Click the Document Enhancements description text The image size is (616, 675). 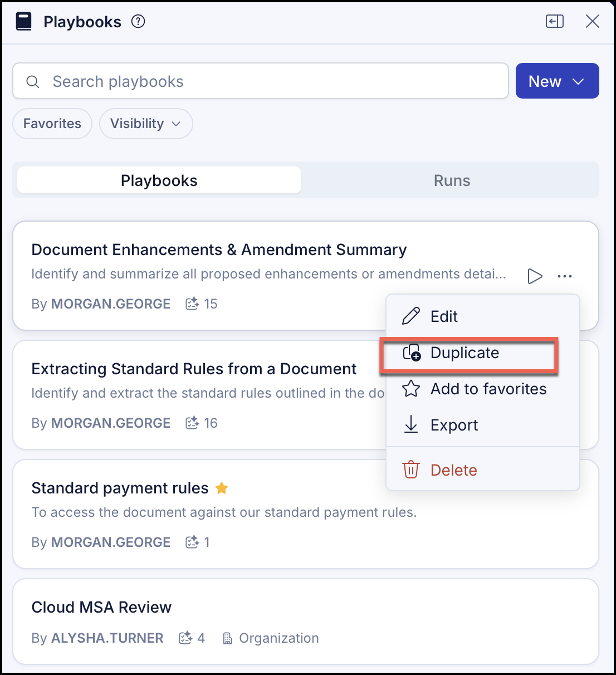pos(269,274)
